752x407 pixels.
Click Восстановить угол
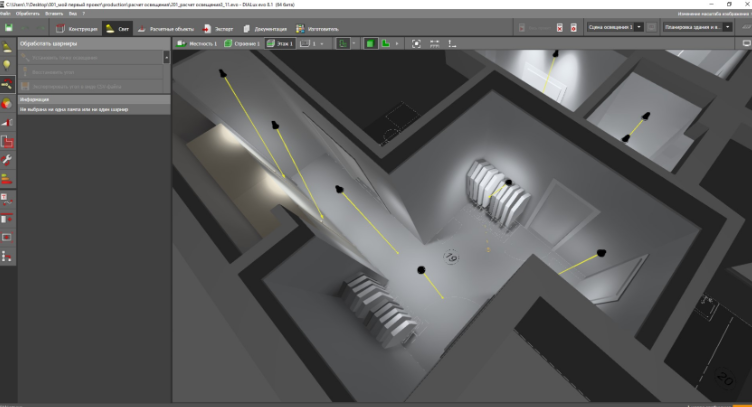tap(91, 72)
